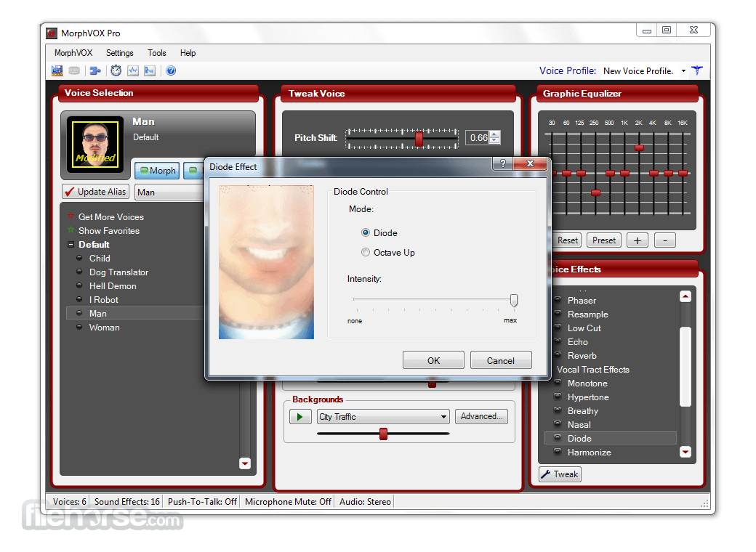
Task: Click the Show Favorites star icon
Action: (x=71, y=230)
